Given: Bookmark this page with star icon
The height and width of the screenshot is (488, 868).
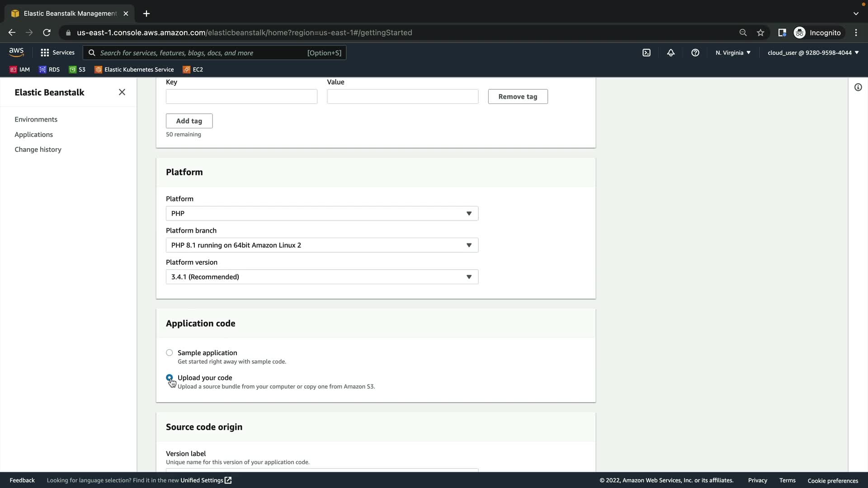Looking at the screenshot, I should click(x=760, y=33).
